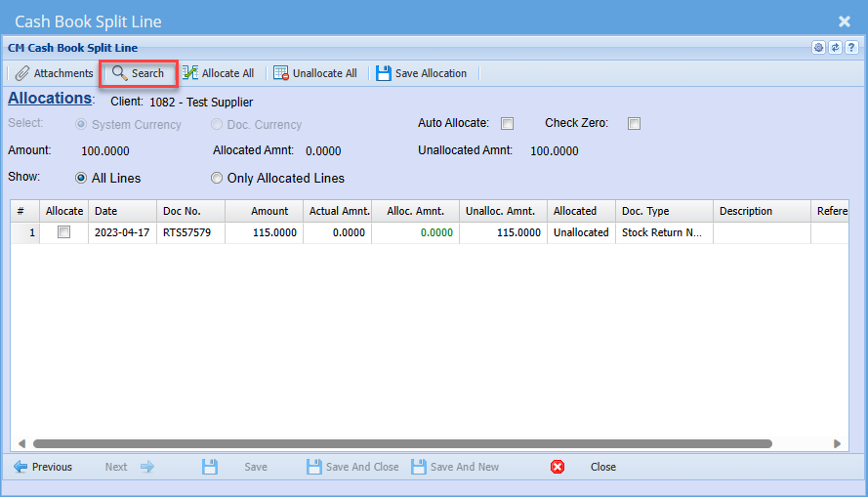Open panel settings gear icon
The image size is (868, 497).
[819, 48]
